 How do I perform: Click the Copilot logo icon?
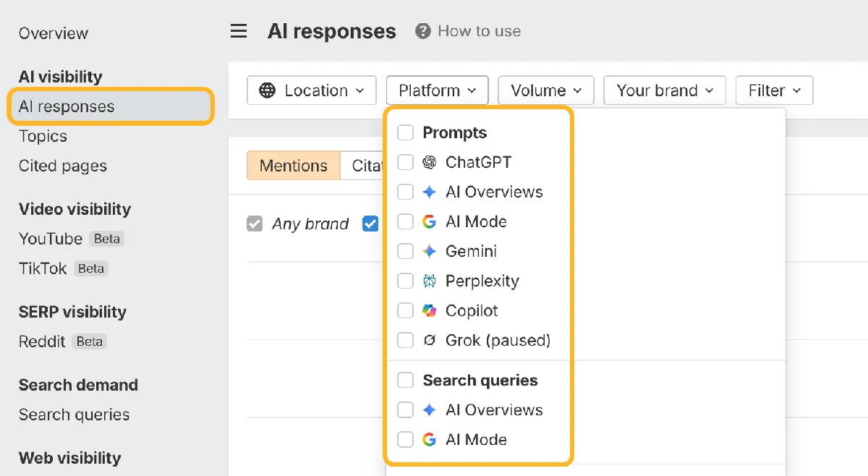(430, 310)
